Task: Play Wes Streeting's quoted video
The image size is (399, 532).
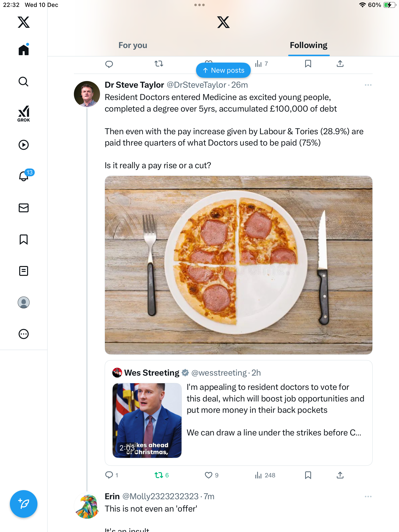Action: click(x=147, y=420)
